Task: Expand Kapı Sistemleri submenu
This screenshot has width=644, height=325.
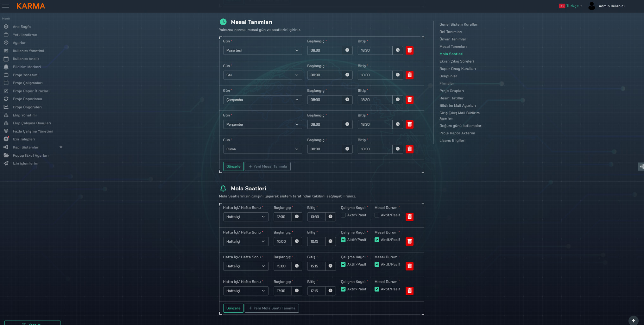Action: pos(61,147)
